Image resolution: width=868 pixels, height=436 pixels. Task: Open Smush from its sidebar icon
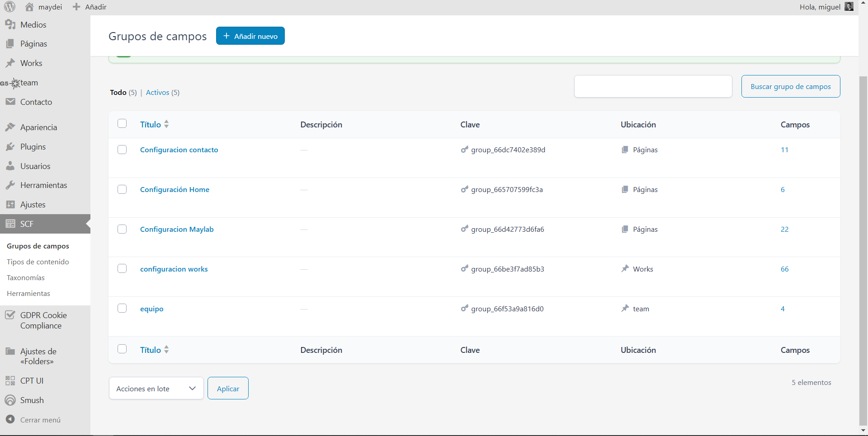pyautogui.click(x=10, y=400)
